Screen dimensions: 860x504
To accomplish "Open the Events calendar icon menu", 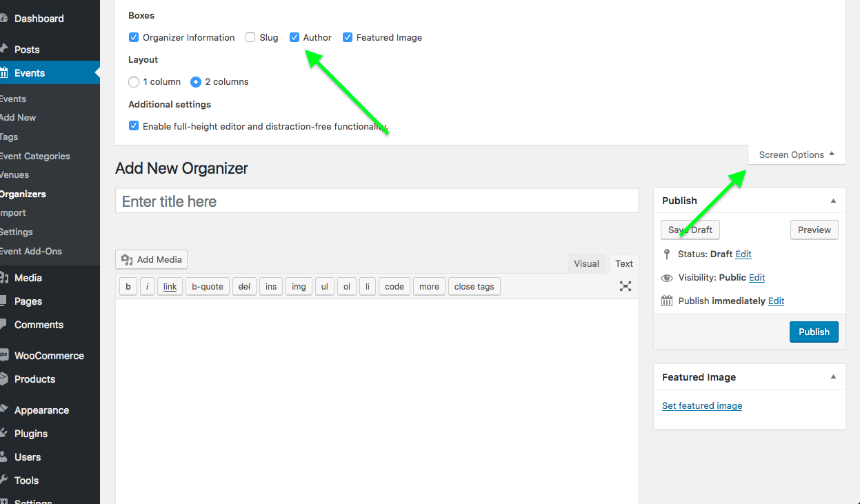I will tap(4, 73).
